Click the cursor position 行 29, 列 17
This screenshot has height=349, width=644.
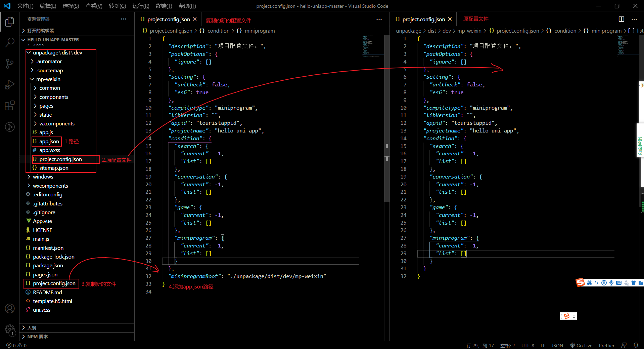click(480, 345)
